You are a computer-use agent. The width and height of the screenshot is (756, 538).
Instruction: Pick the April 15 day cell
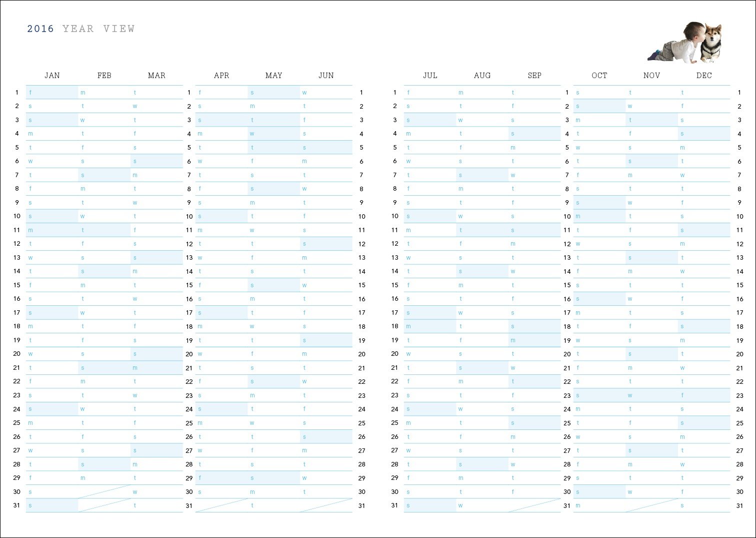pos(221,285)
